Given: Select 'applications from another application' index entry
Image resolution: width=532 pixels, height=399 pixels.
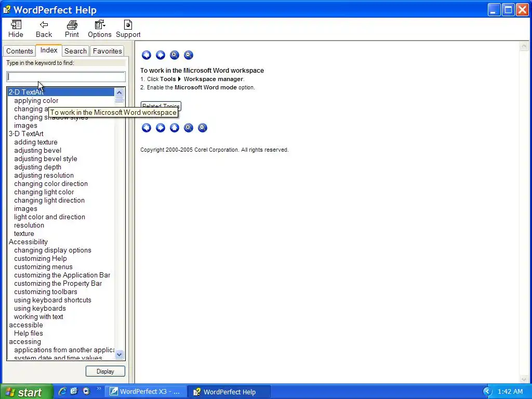Looking at the screenshot, I should (64, 350).
